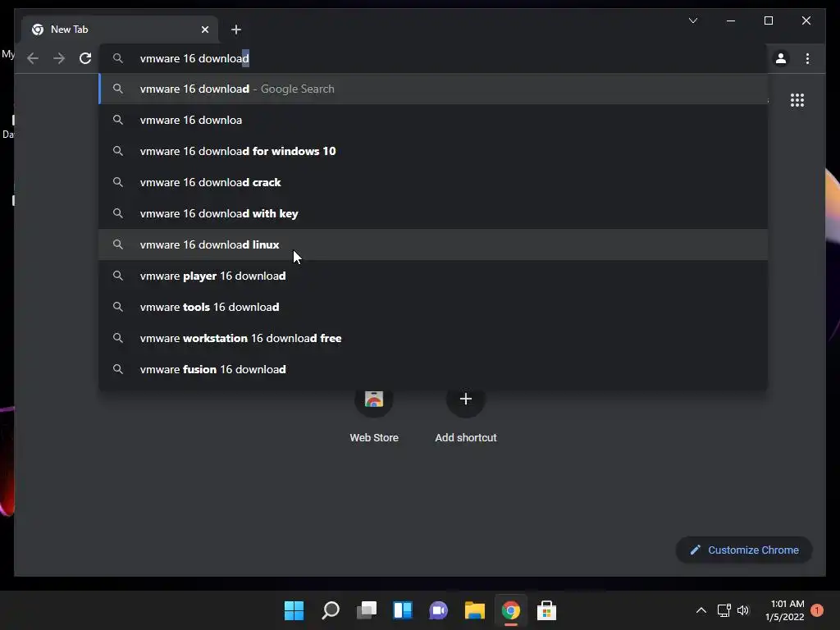
Task: Choose the 'vmware 16 downloa' suggestion
Action: (433, 120)
